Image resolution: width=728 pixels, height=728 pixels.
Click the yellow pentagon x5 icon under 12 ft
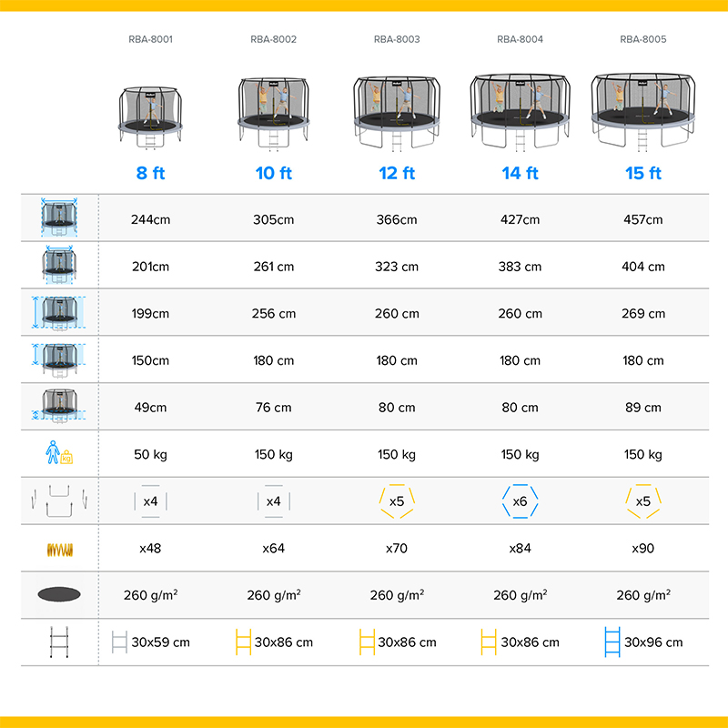[397, 501]
